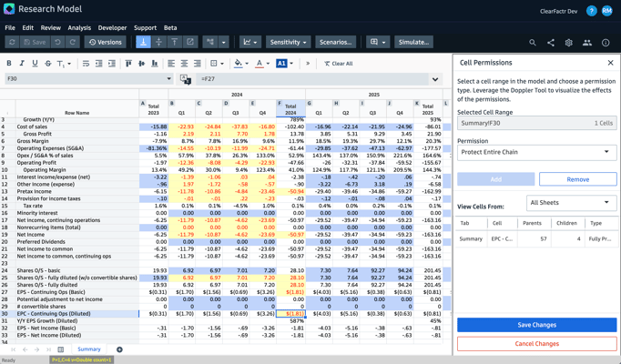Open the Developer menu

[113, 27]
